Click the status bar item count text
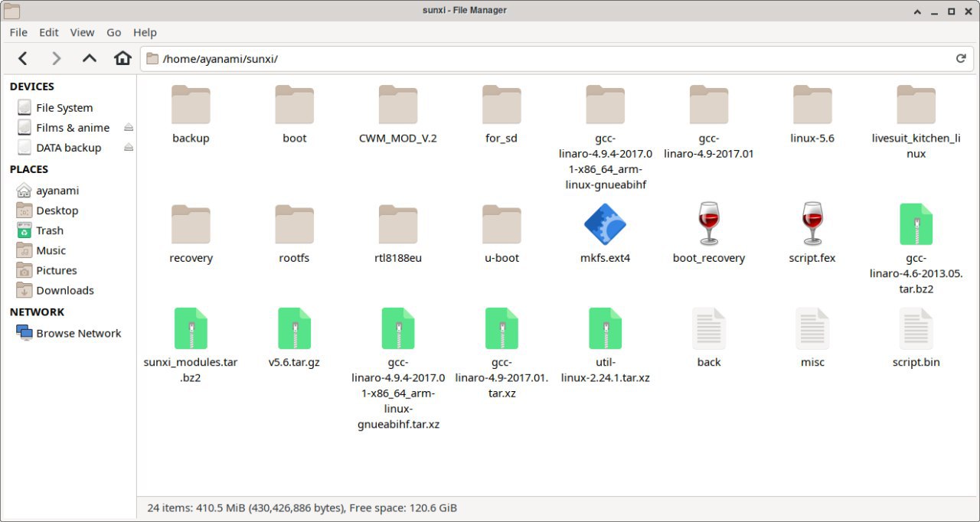 pos(302,507)
